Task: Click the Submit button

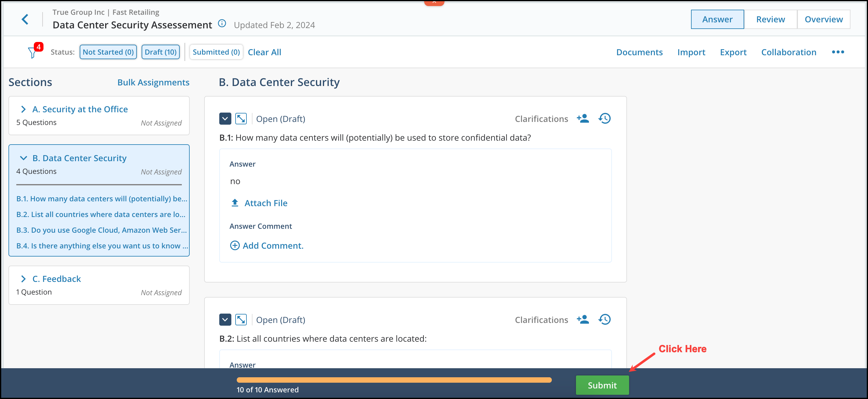Action: tap(602, 385)
